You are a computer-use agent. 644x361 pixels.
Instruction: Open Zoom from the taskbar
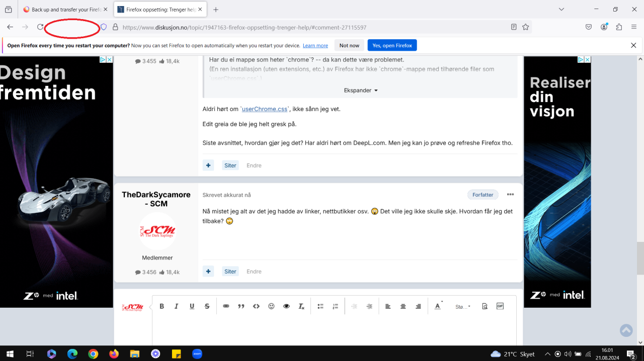coord(197,354)
